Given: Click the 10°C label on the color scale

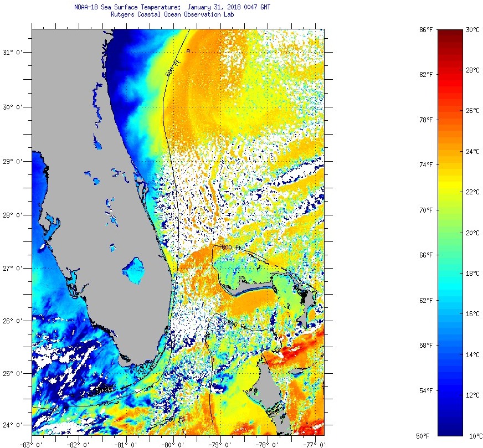Looking at the screenshot, I should 472,436.
